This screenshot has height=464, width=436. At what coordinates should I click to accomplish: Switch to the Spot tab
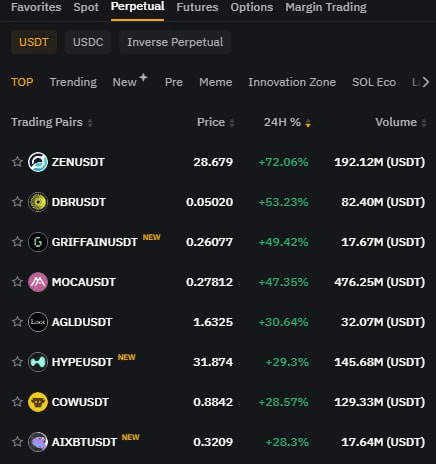(86, 7)
